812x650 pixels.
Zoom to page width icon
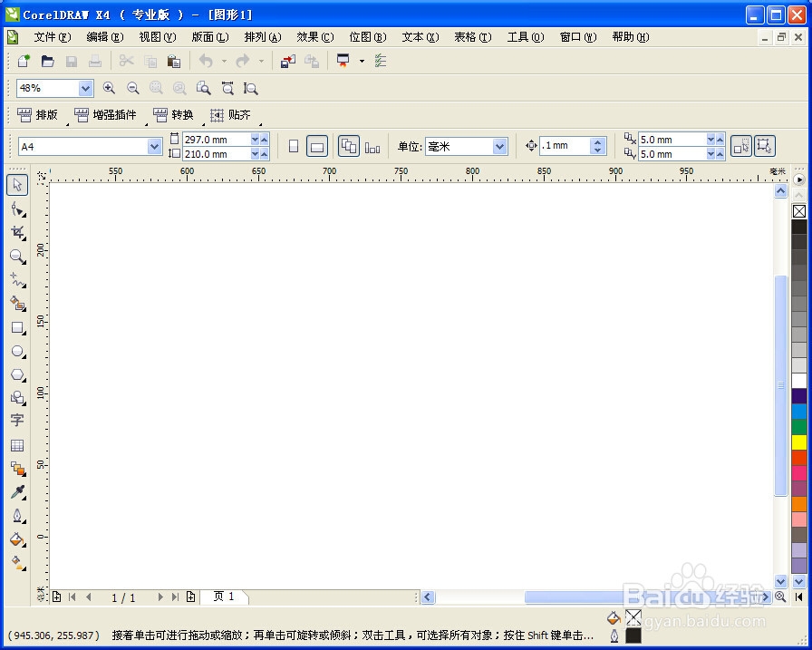pos(227,88)
